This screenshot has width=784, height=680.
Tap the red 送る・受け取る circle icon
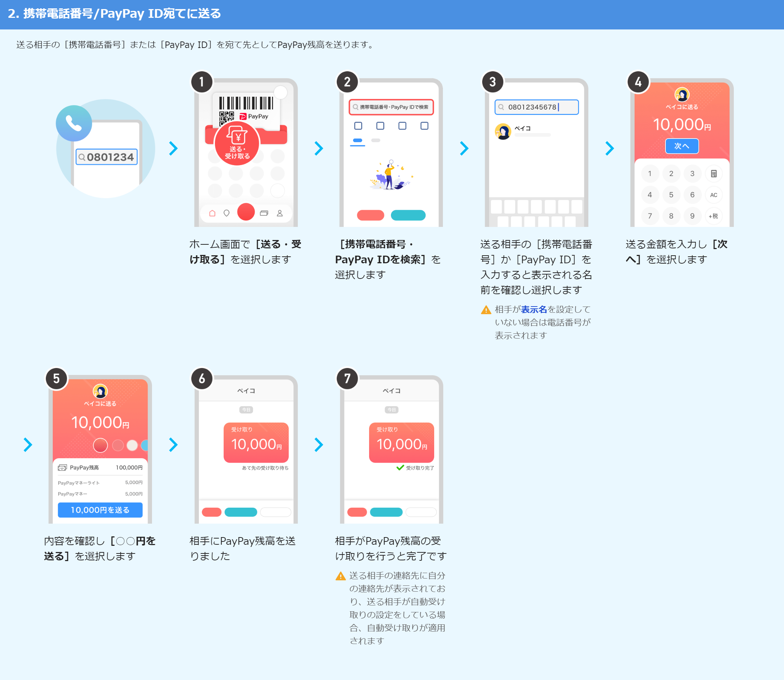237,144
